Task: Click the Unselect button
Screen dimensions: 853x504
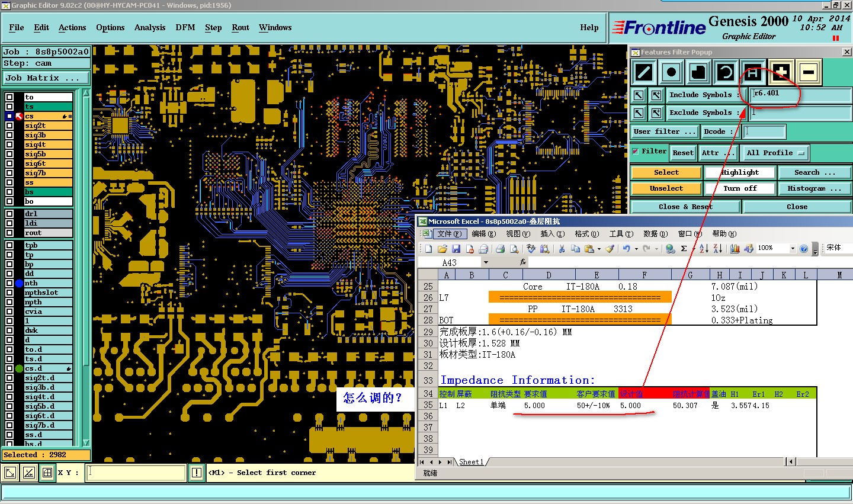Action: [666, 188]
